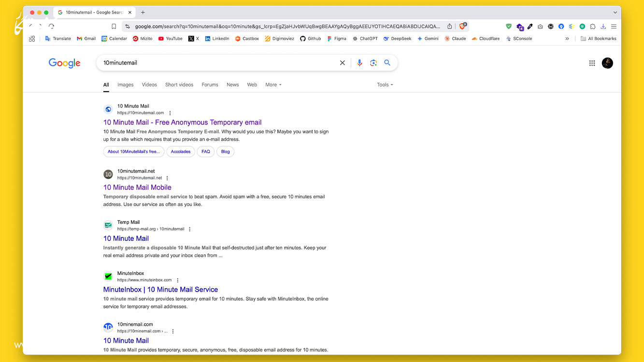Open the temp-mail.org "10 Minute Mail" result title
Screen dimensions: 644x362
126,238
